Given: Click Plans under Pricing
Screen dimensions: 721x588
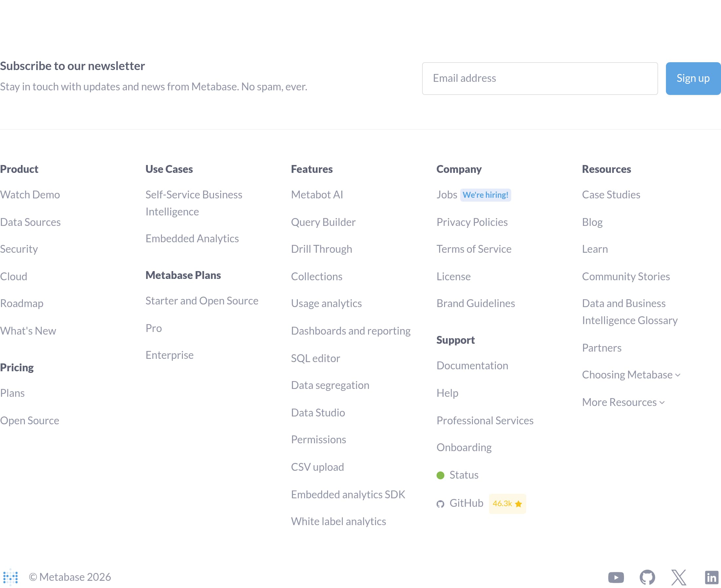Looking at the screenshot, I should click(x=12, y=393).
